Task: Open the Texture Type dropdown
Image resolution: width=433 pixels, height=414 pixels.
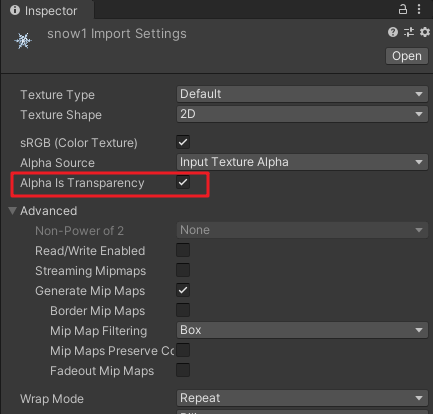Action: click(x=302, y=94)
